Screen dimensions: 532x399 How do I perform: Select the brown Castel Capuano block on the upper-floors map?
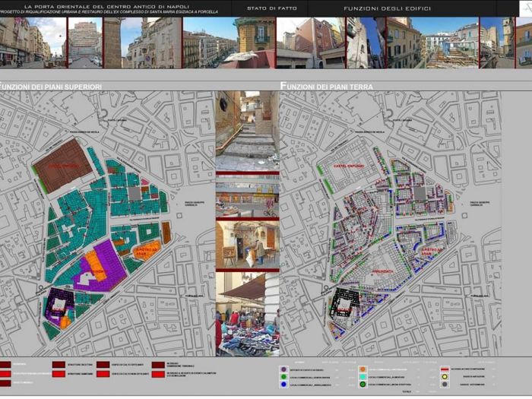click(63, 166)
